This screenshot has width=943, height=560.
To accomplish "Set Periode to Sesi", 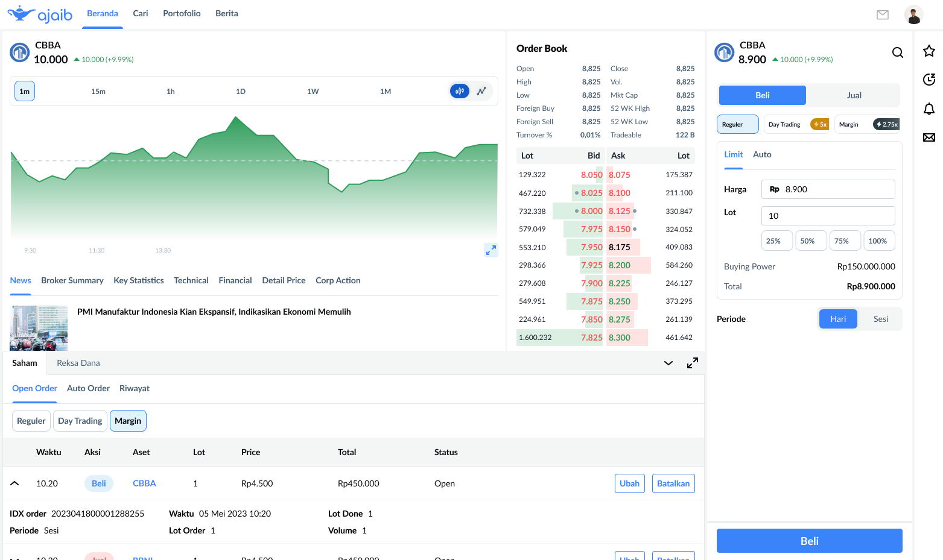I will (x=881, y=319).
